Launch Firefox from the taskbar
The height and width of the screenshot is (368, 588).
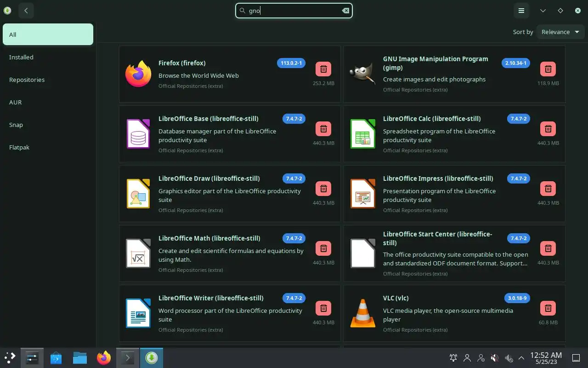pyautogui.click(x=104, y=358)
